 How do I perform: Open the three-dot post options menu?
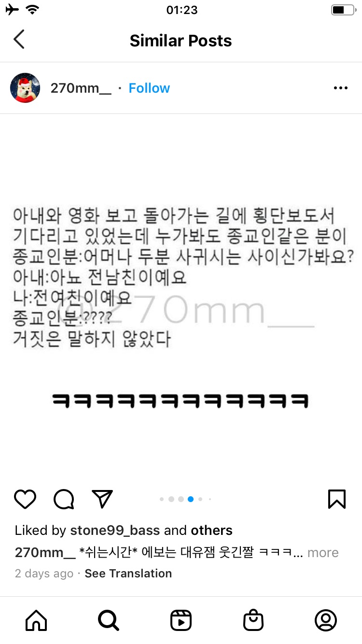(341, 88)
